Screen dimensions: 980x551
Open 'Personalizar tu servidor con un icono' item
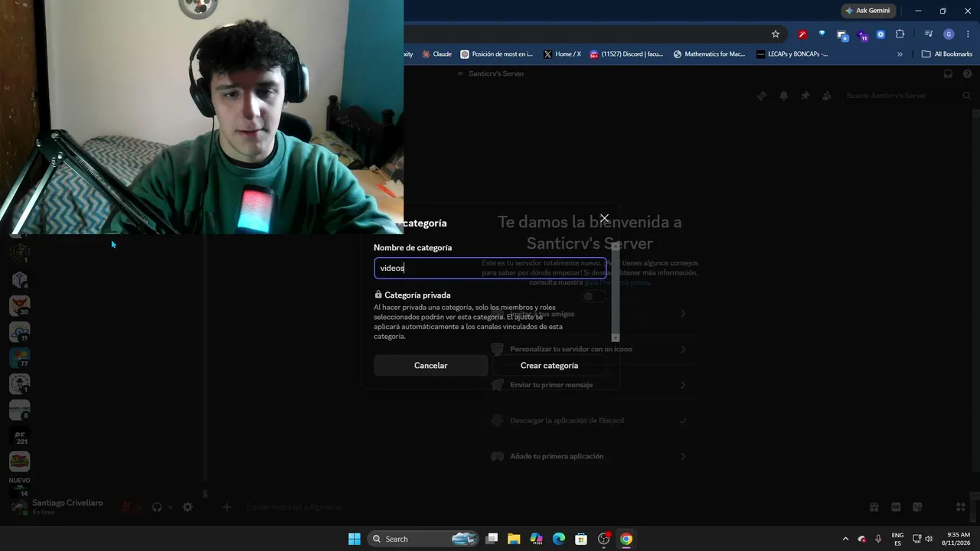(590, 349)
